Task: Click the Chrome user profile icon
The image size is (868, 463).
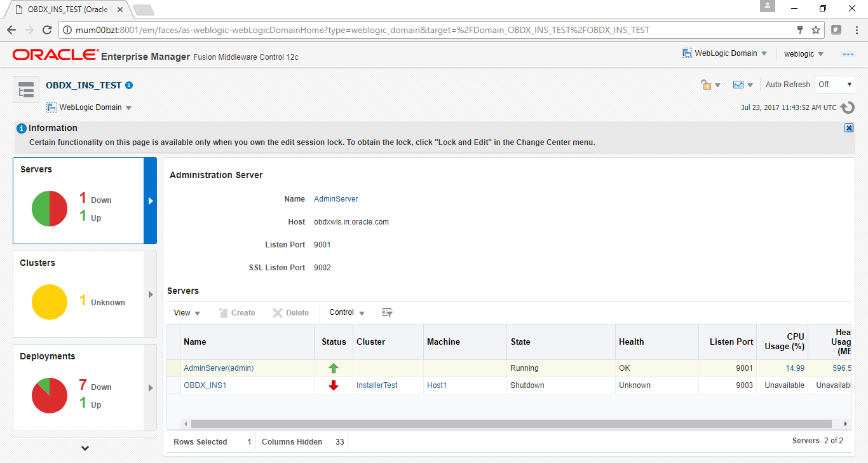Action: point(768,6)
